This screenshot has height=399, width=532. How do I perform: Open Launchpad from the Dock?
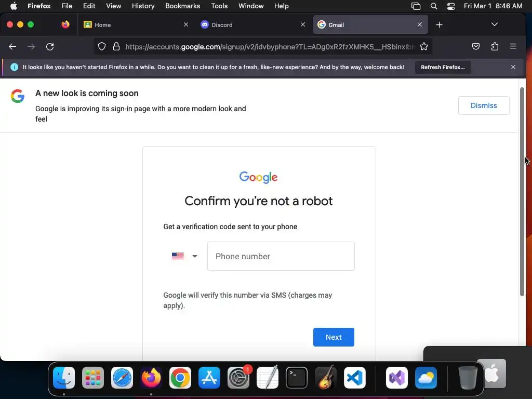point(93,378)
